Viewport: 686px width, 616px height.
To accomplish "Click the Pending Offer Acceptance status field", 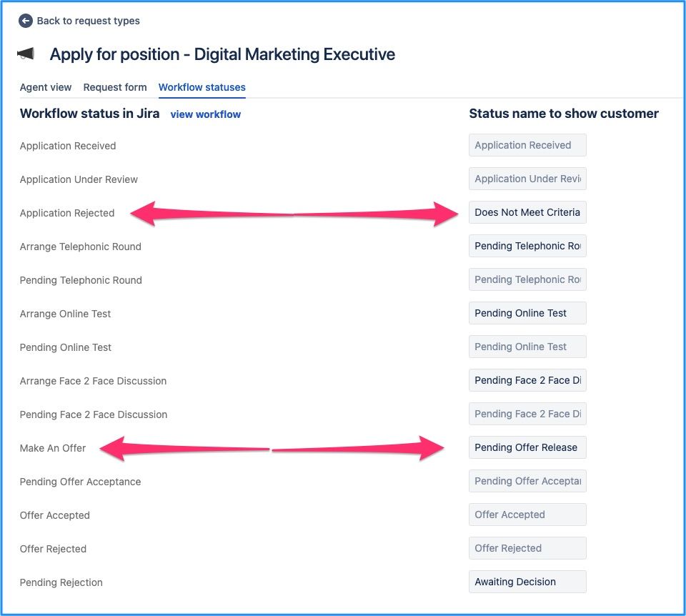I will [527, 481].
